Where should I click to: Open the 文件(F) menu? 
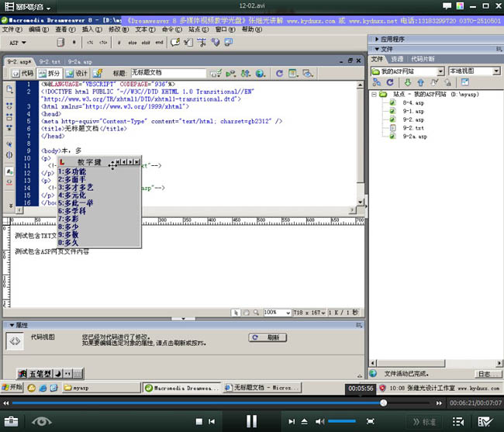tap(12, 29)
